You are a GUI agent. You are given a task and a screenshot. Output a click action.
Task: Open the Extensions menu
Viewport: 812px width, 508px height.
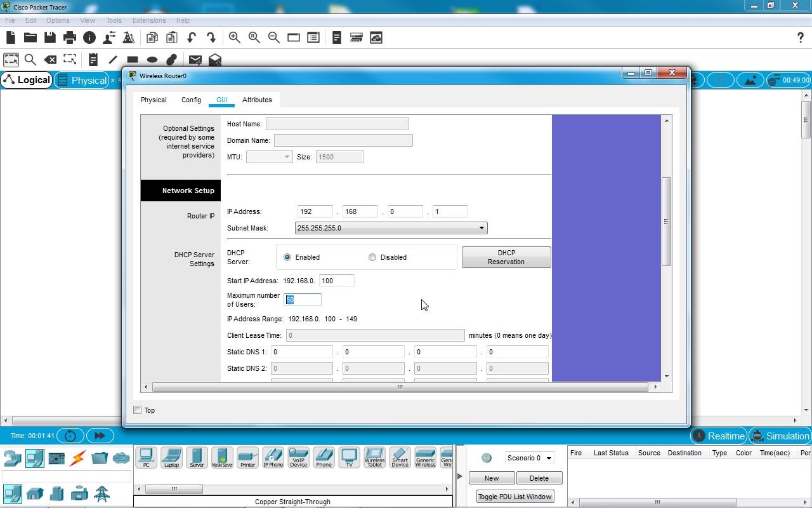148,20
